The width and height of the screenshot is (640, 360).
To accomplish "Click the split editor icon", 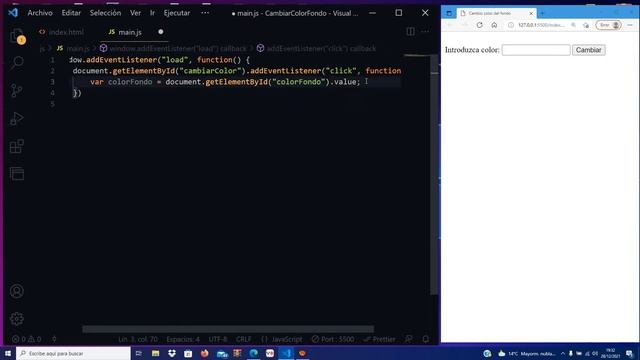I will pyautogui.click(x=410, y=31).
